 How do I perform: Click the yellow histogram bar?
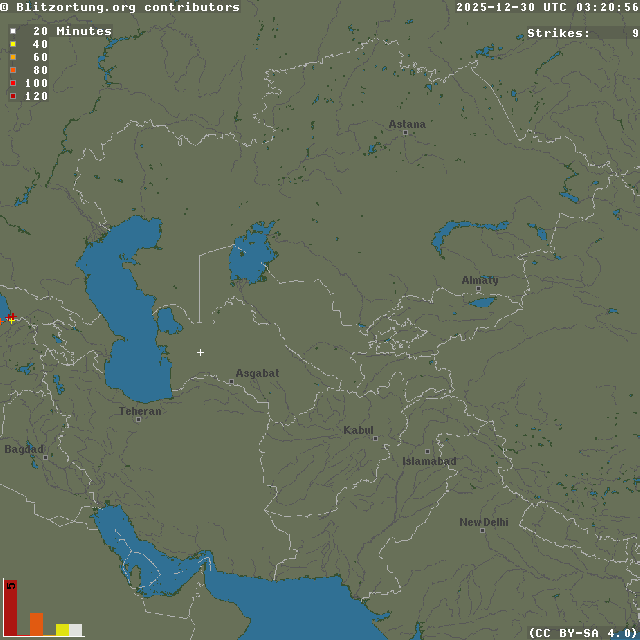point(62,630)
